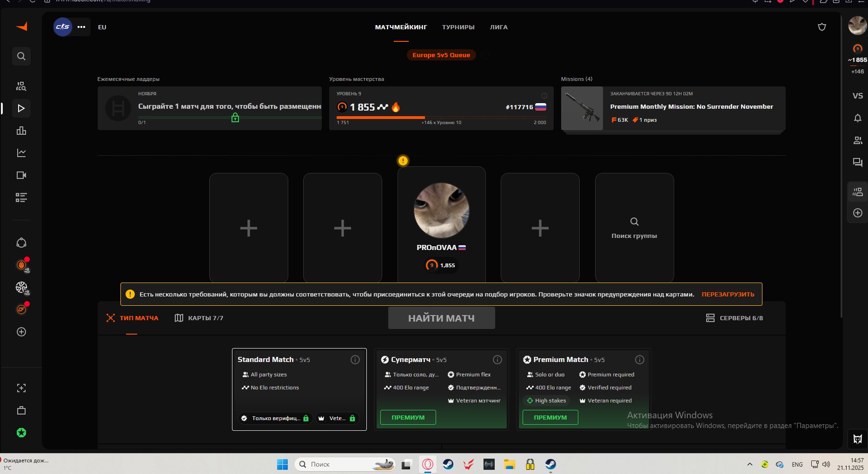Viewport: 868px width, 474px height.
Task: Open search in the left sidebar
Action: tap(21, 56)
